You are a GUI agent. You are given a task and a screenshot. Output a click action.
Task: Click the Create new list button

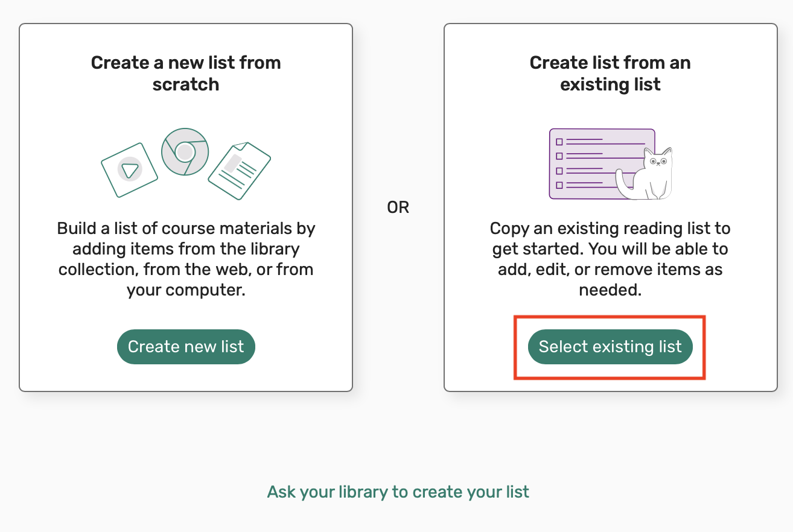click(186, 347)
